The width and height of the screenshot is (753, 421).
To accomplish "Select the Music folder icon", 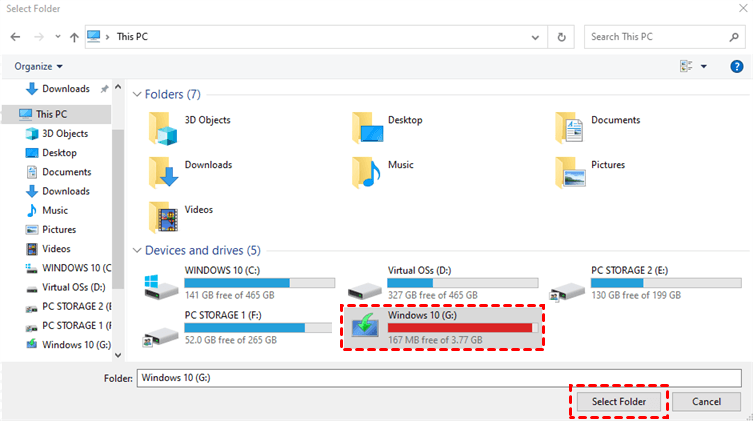I will (366, 172).
